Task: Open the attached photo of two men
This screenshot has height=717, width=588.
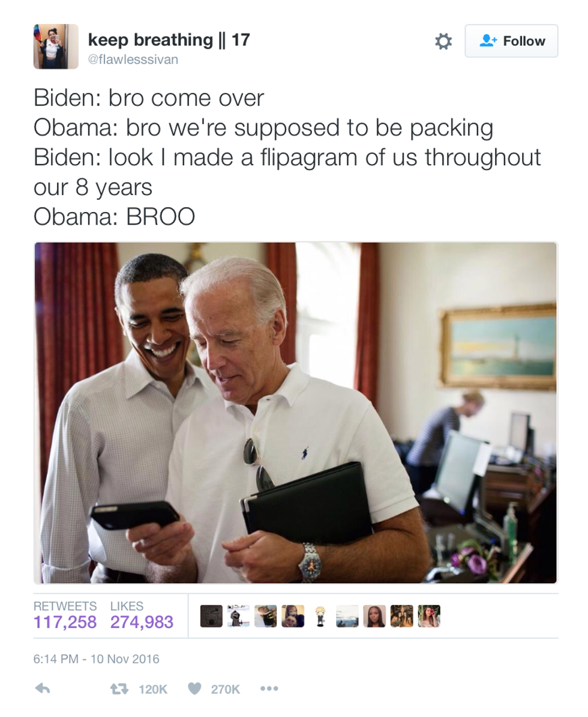Action: click(x=296, y=413)
